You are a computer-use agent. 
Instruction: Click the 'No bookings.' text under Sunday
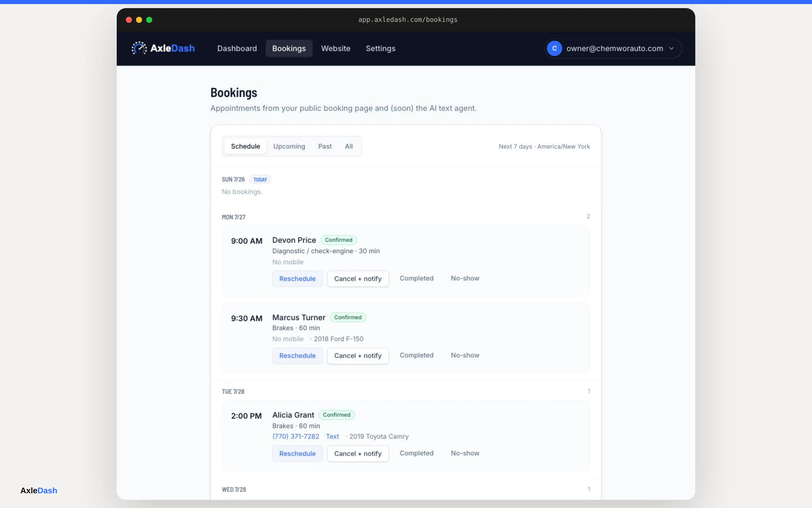(242, 192)
